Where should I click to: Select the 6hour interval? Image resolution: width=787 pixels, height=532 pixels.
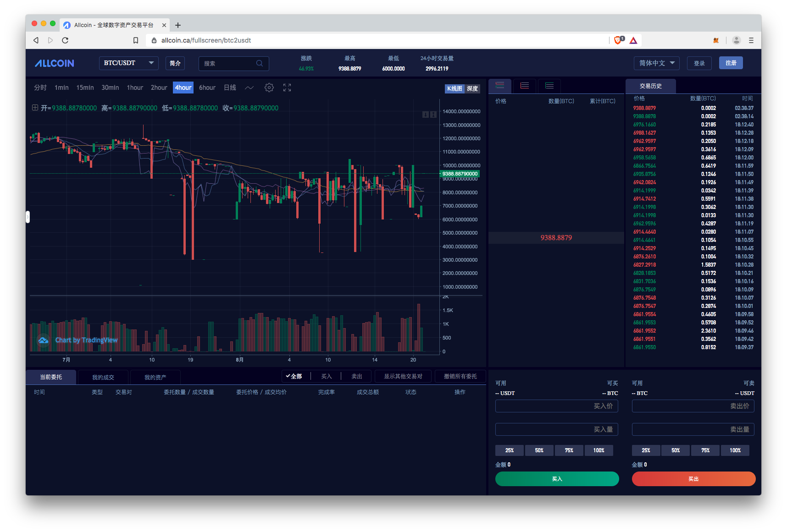pyautogui.click(x=207, y=88)
